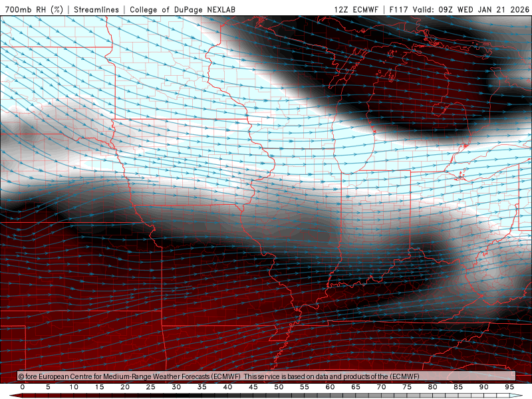
Task: Select the "60" label on the color scale
Action: 330,387
